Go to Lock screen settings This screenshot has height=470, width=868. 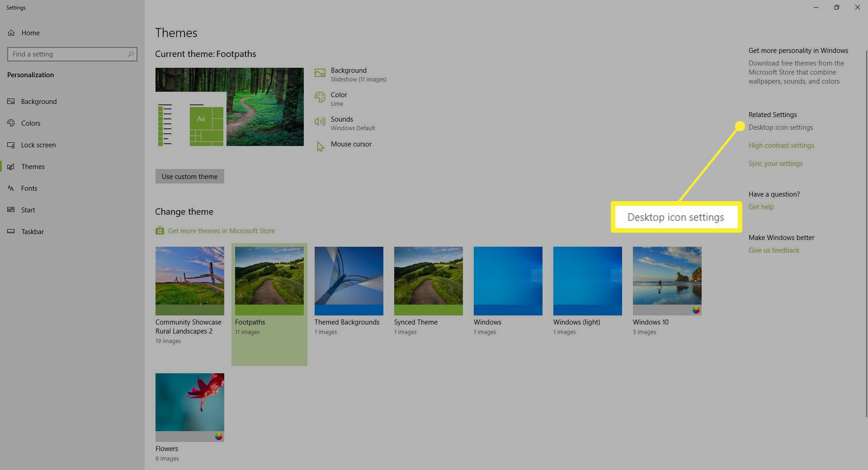[x=72, y=145]
